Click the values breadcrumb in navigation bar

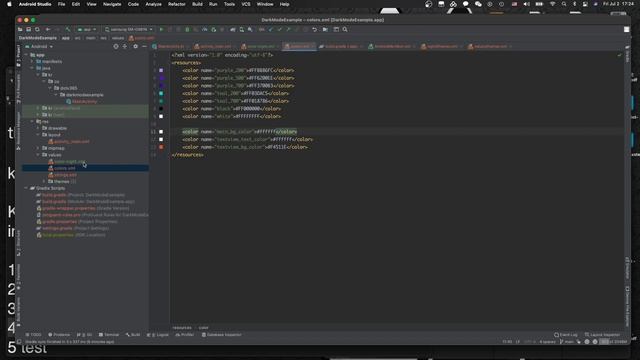[x=118, y=38]
